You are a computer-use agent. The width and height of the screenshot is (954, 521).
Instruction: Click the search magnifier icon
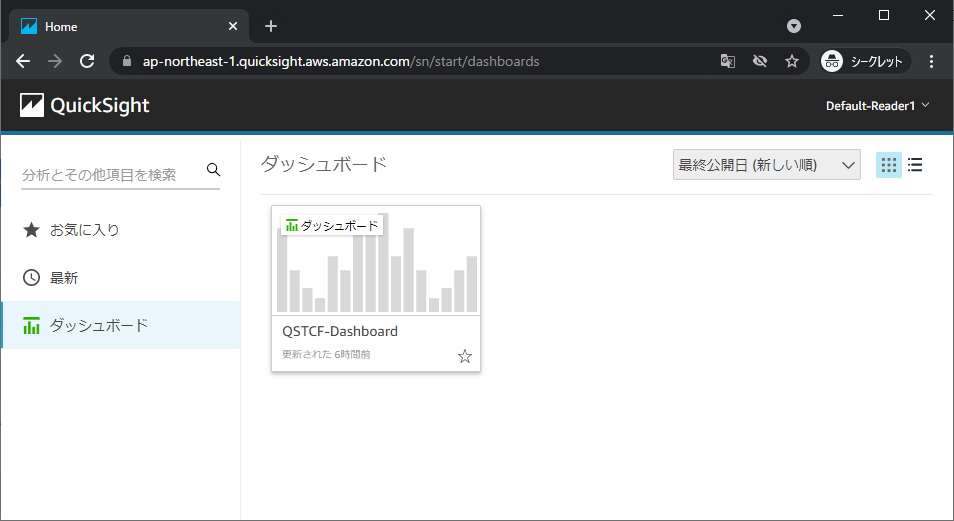(213, 170)
